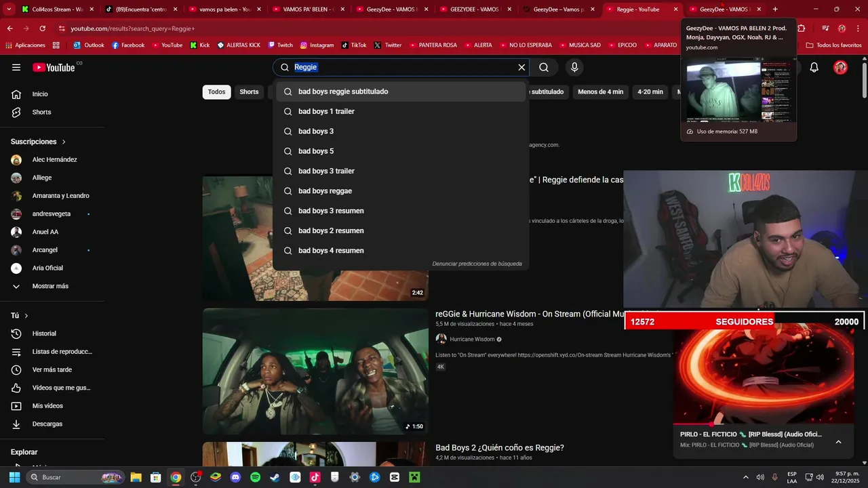Screen dimensions: 868x488
Task: Filter by Menos de 4 min
Action: click(600, 92)
